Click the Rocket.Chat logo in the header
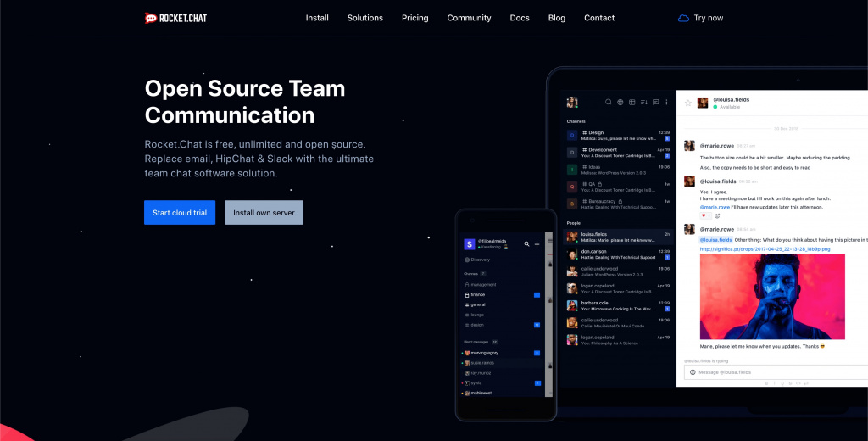 175,18
